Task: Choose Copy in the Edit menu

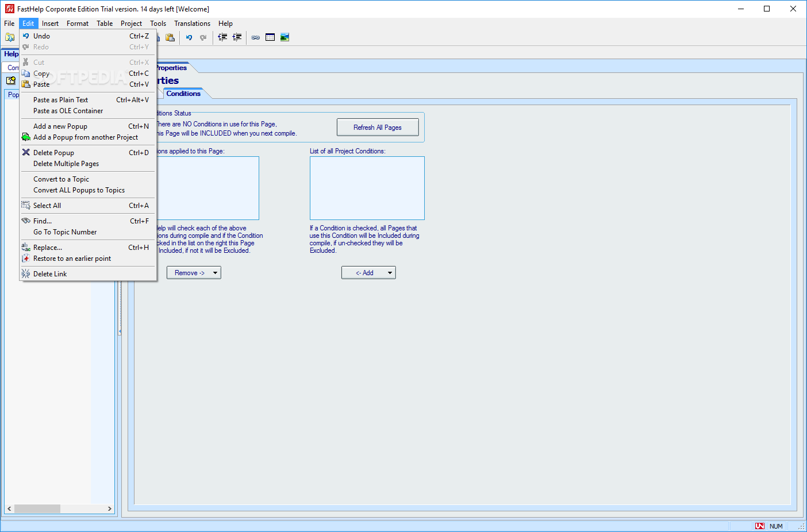Action: 88,74
